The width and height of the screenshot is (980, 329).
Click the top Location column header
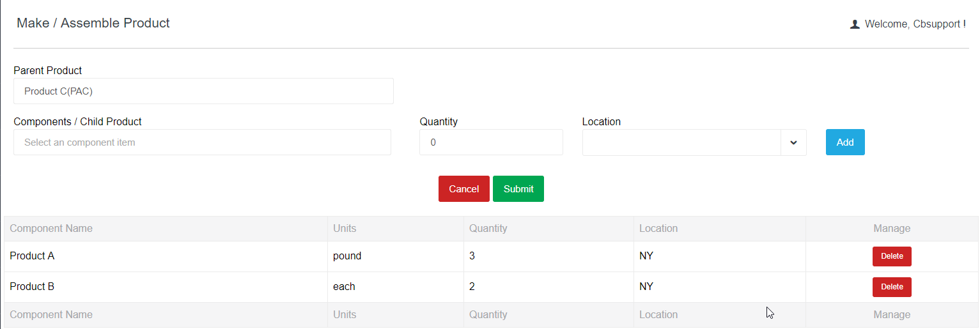(x=658, y=229)
